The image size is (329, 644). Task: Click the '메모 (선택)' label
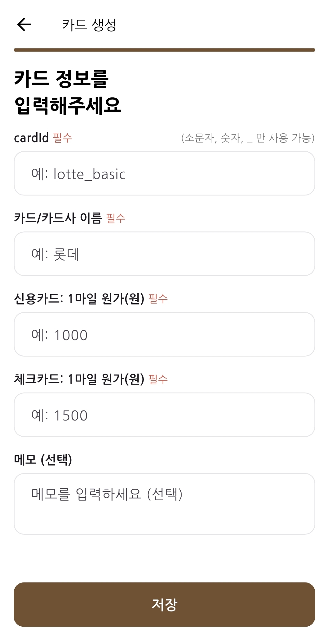[x=43, y=459]
